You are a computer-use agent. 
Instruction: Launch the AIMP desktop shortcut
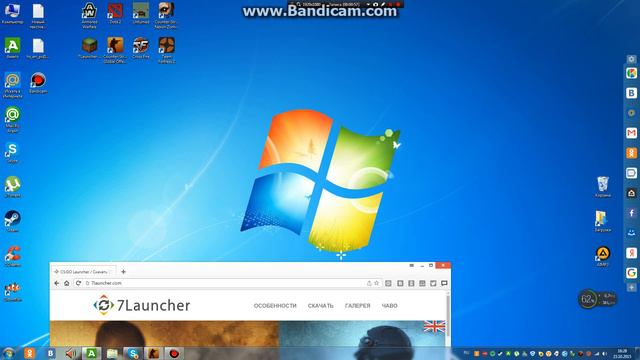[603, 256]
